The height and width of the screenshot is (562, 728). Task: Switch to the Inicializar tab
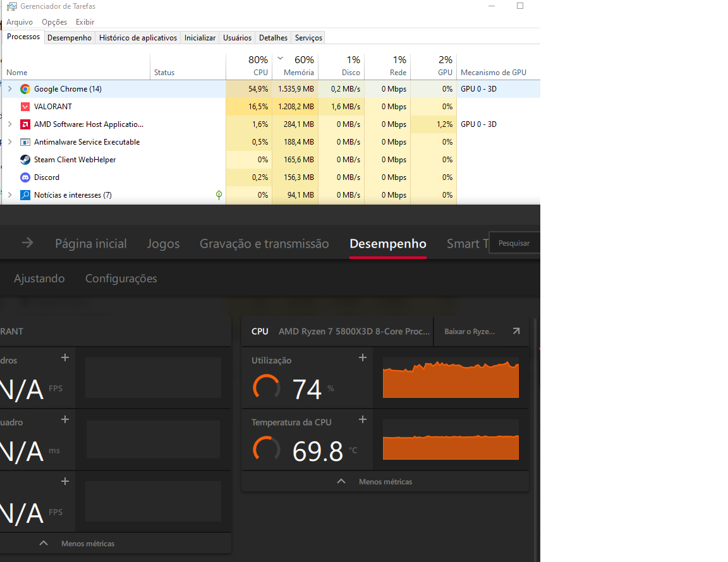[x=200, y=38]
